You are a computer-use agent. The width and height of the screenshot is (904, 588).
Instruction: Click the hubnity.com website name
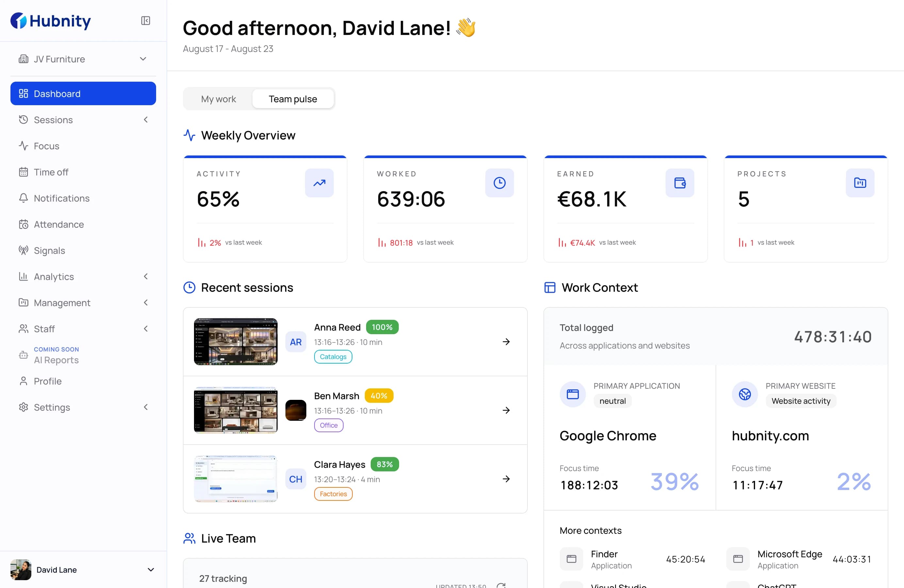point(770,436)
